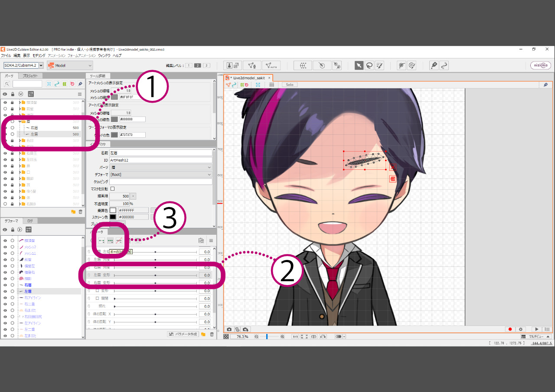Open the パーツ dropdown in inspector

[x=161, y=167]
